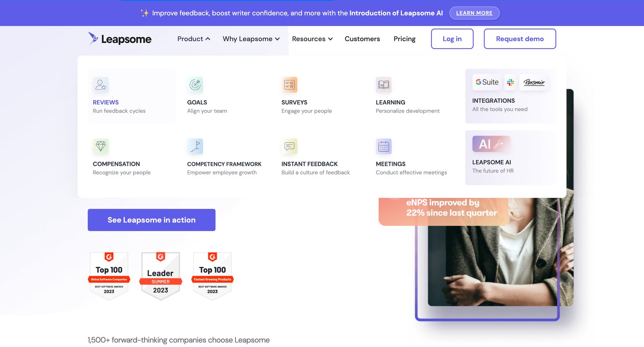The width and height of the screenshot is (644, 347).
Task: Open the G2 Leader Summer 2023 badge
Action: pyautogui.click(x=161, y=276)
